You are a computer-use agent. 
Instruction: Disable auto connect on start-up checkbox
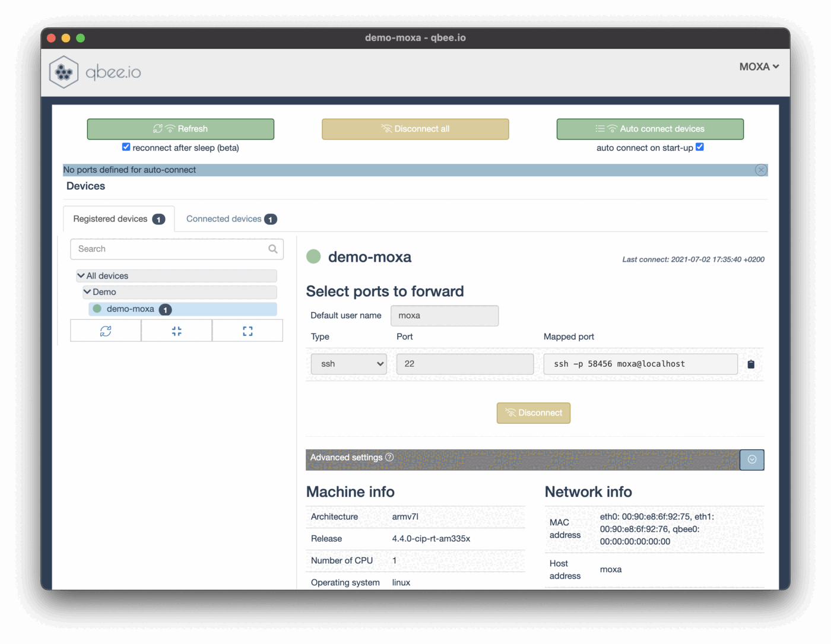(700, 147)
